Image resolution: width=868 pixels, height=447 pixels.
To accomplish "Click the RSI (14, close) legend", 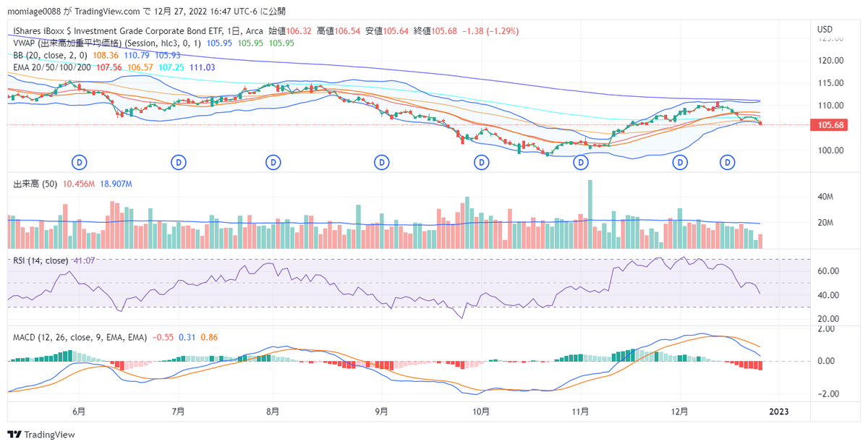I will coord(41,260).
